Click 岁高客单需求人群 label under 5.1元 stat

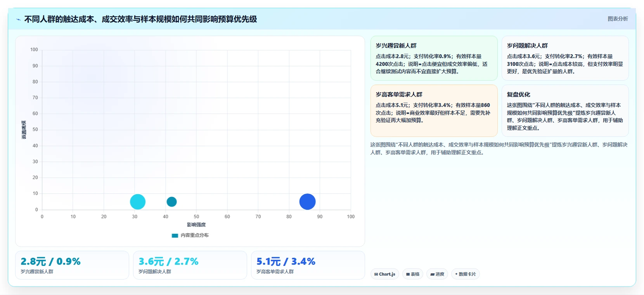pos(275,272)
